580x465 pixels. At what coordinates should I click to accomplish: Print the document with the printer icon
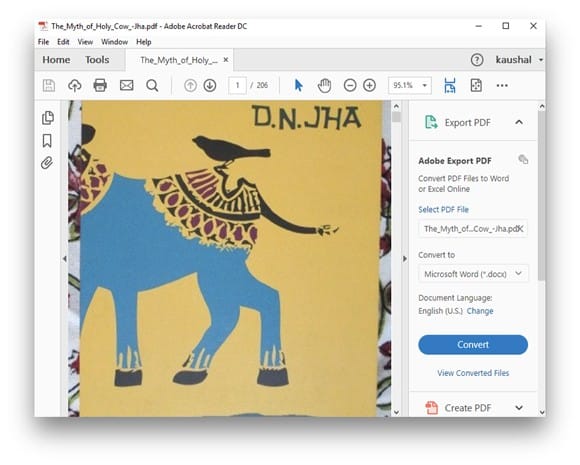(100, 85)
